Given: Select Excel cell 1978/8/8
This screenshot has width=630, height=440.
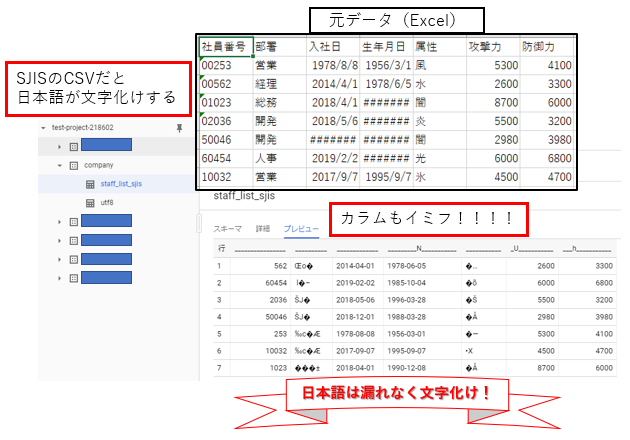Looking at the screenshot, I should tap(333, 65).
